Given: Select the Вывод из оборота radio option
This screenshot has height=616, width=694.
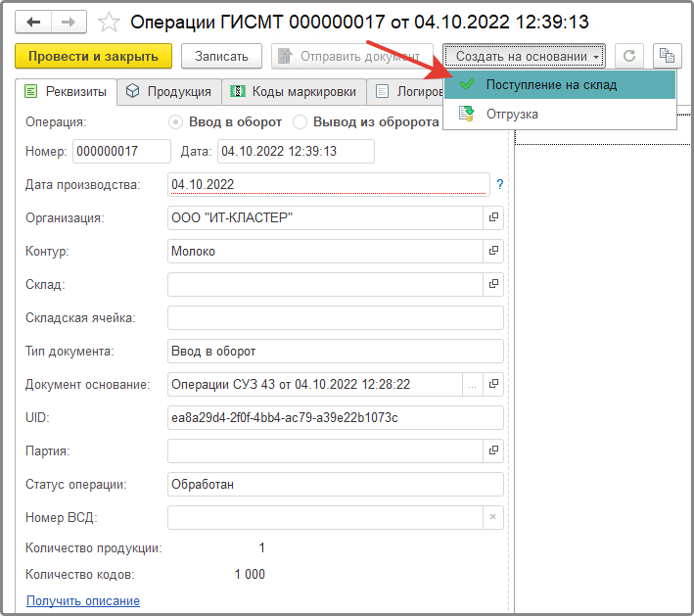Looking at the screenshot, I should pos(300,121).
